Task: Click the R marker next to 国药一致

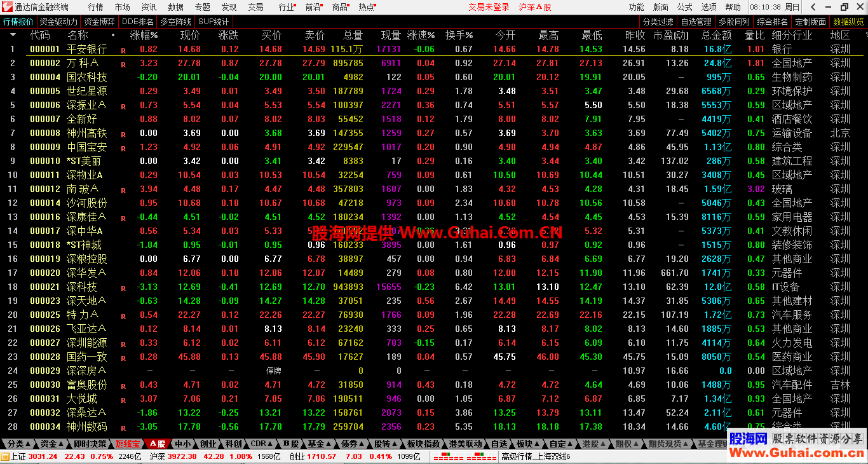Action: pos(123,358)
